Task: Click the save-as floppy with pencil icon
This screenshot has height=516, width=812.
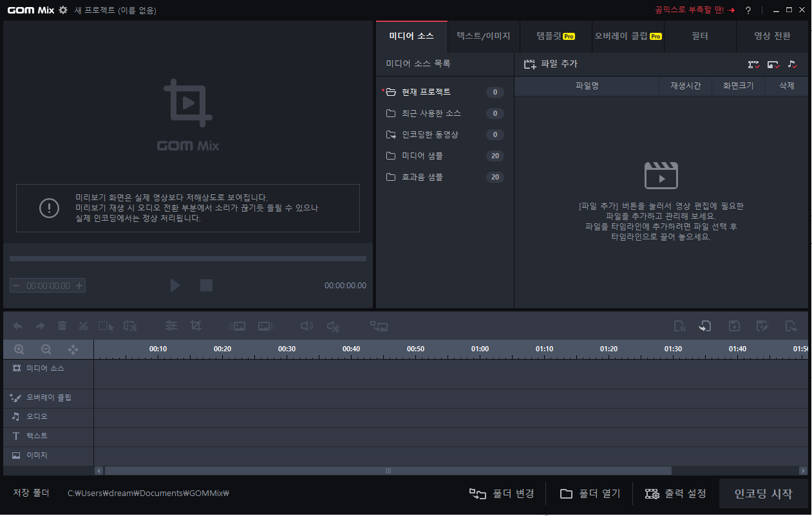Action: pos(762,326)
